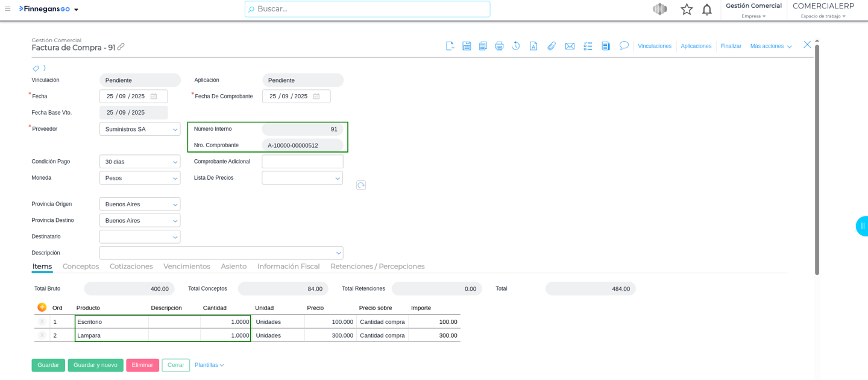Open the Información Fiscal tab
868x380 pixels.
tap(288, 266)
